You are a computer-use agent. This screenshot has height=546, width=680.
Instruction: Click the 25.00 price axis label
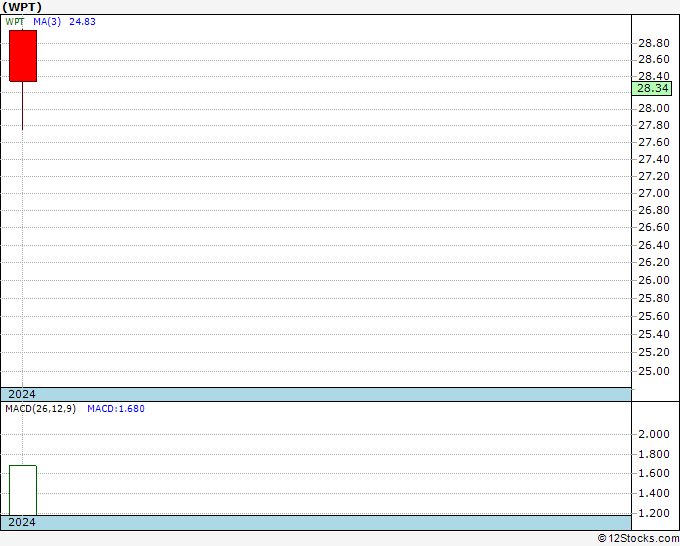[x=654, y=371]
